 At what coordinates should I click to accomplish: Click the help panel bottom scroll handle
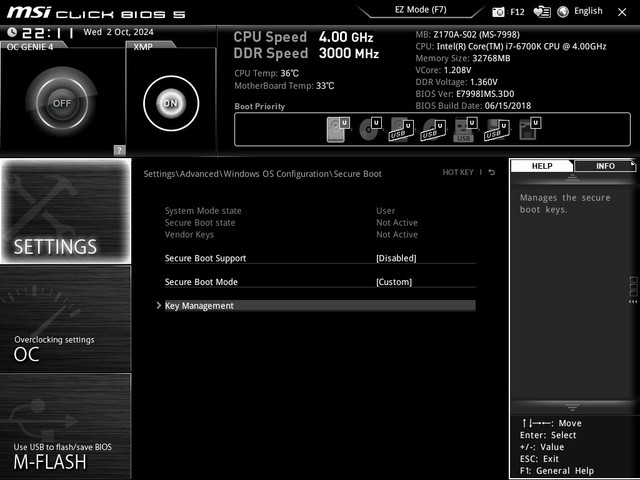tap(572, 407)
